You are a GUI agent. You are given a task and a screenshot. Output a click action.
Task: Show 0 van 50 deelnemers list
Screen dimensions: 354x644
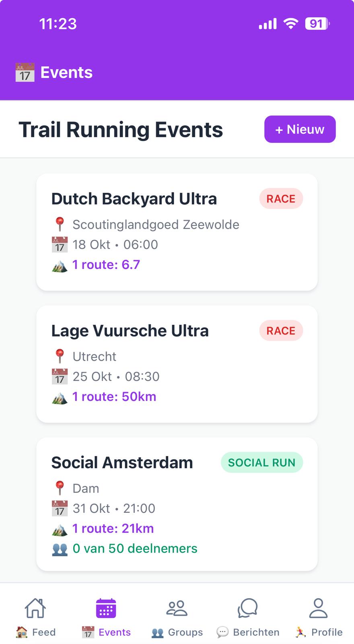(x=135, y=549)
